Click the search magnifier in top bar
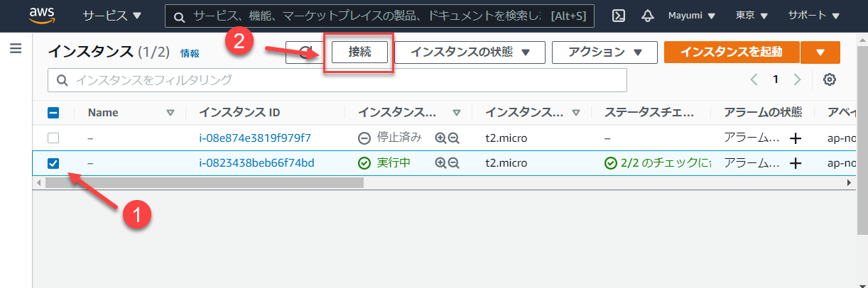868x288 pixels. coord(180,16)
